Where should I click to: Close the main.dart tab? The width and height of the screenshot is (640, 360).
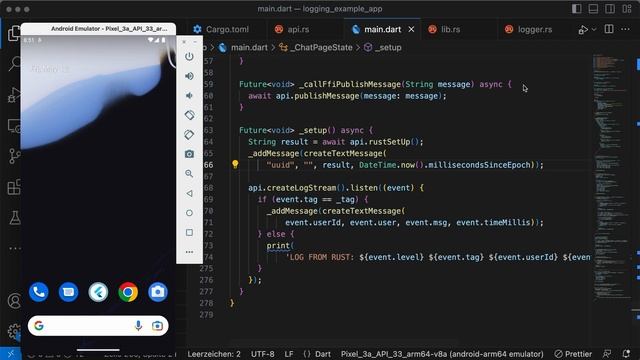pyautogui.click(x=411, y=29)
